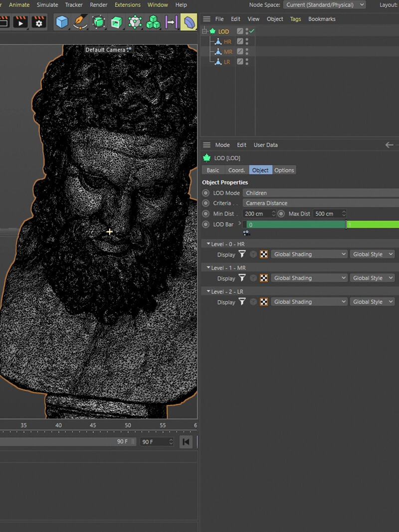Switch to Options tab
Viewport: 399px width, 532px height.
click(284, 170)
